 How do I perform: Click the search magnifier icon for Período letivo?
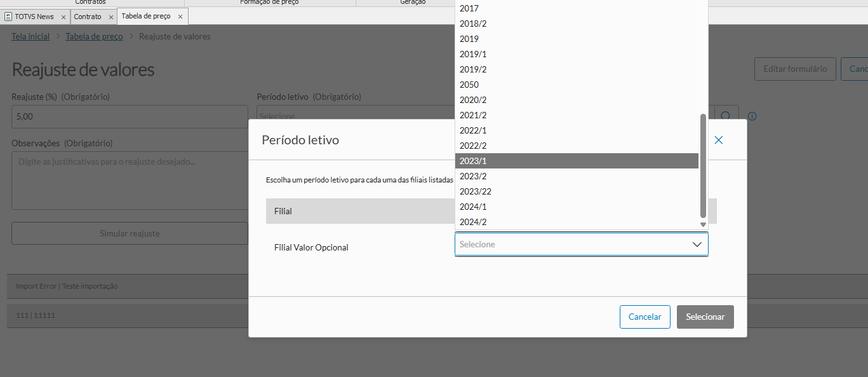[x=726, y=116]
